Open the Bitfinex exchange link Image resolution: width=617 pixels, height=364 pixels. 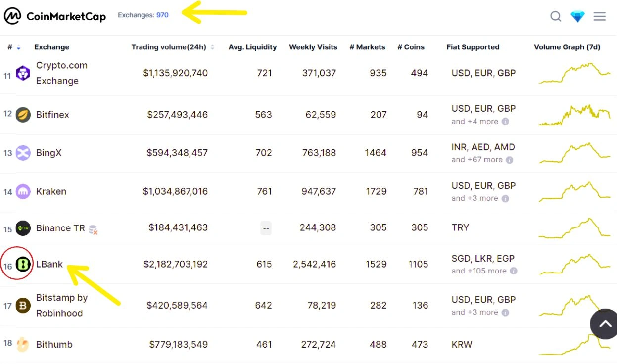(52, 115)
